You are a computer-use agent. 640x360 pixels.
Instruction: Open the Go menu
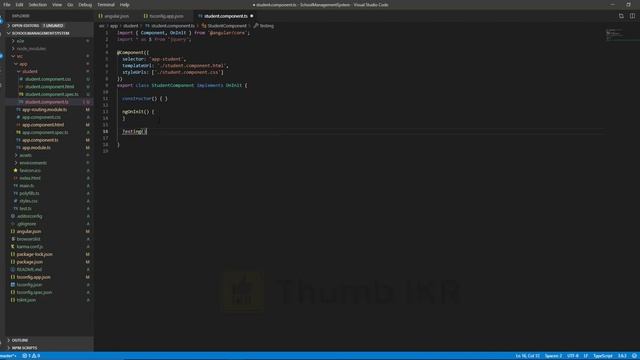click(x=70, y=5)
